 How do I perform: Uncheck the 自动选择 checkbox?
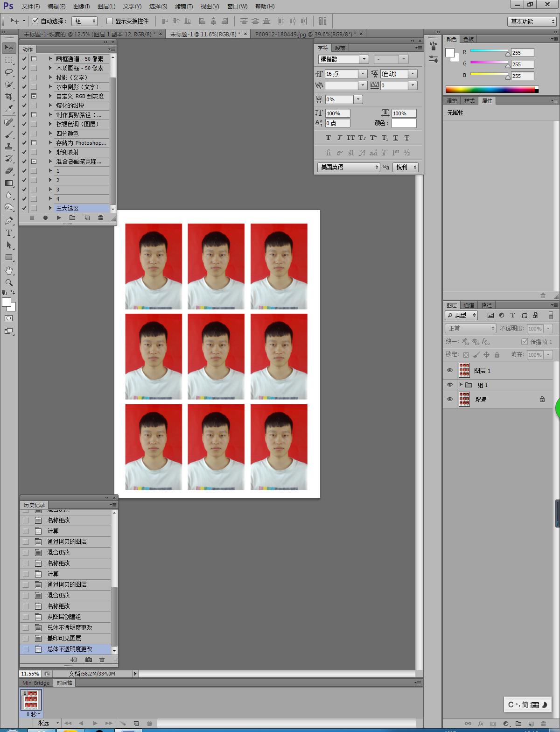35,21
